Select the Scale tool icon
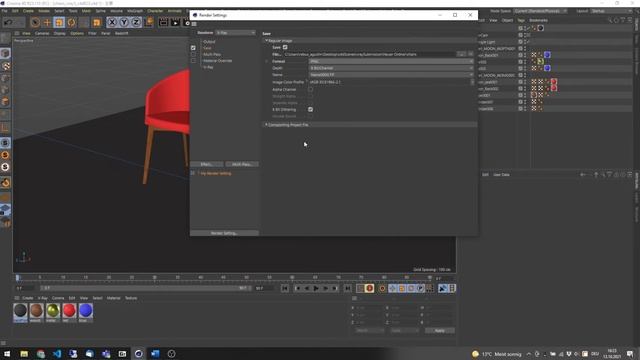Image resolution: width=640 pixels, height=360 pixels. pos(59,22)
